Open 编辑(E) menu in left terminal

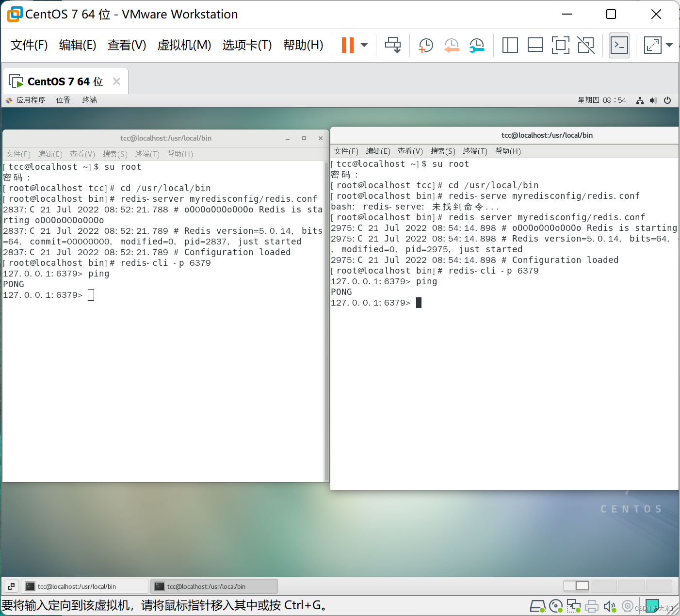pos(50,154)
